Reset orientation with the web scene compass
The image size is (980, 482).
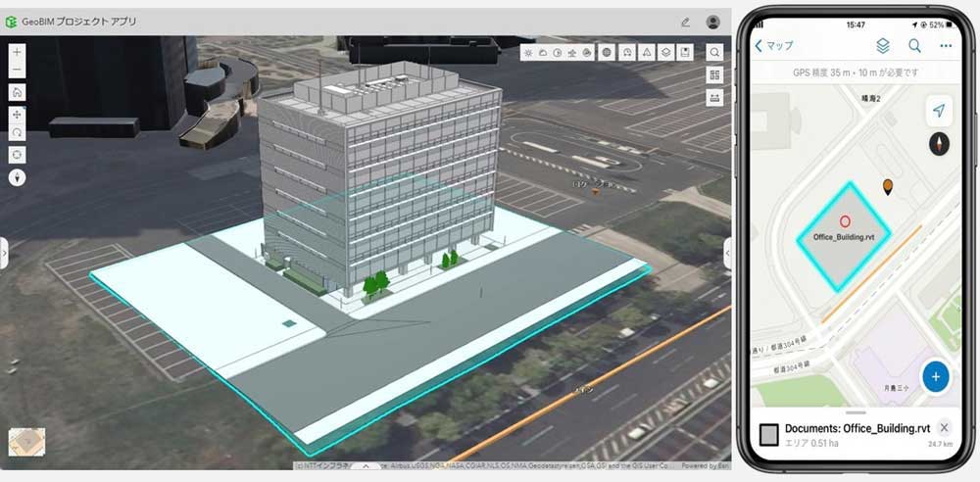(x=18, y=177)
